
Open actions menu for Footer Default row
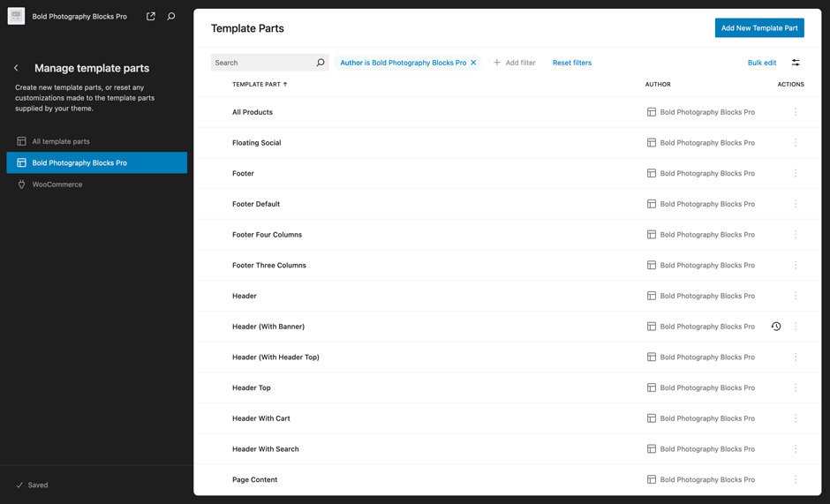click(796, 204)
